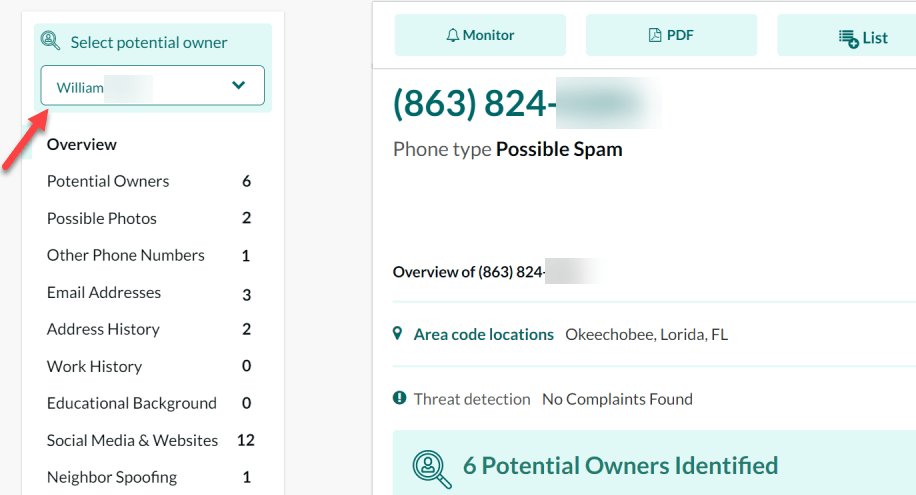Click the map pin icon for area code

pos(397,334)
